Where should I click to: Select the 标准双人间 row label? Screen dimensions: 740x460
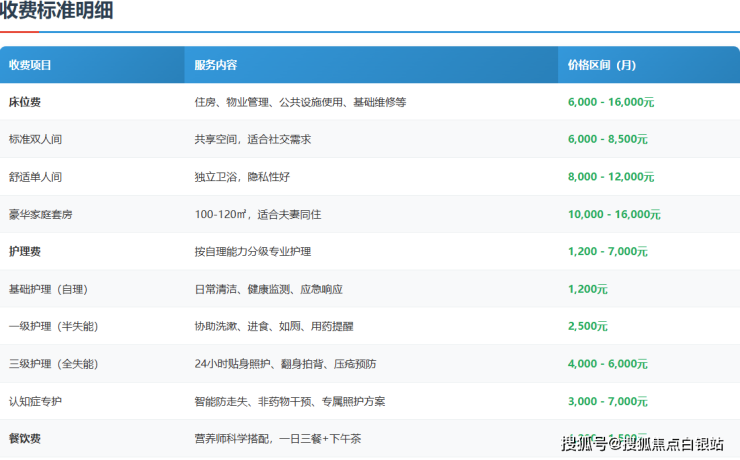(35, 139)
